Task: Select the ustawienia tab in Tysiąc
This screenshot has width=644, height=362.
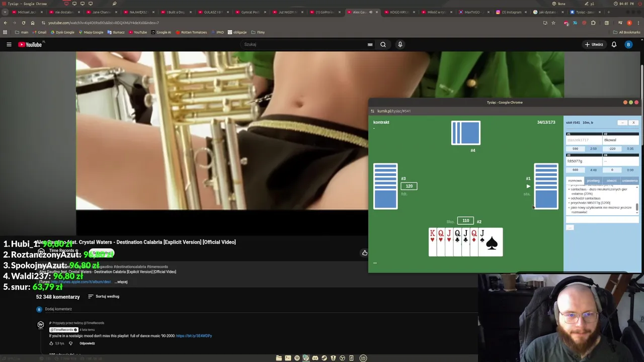Action: [629, 180]
